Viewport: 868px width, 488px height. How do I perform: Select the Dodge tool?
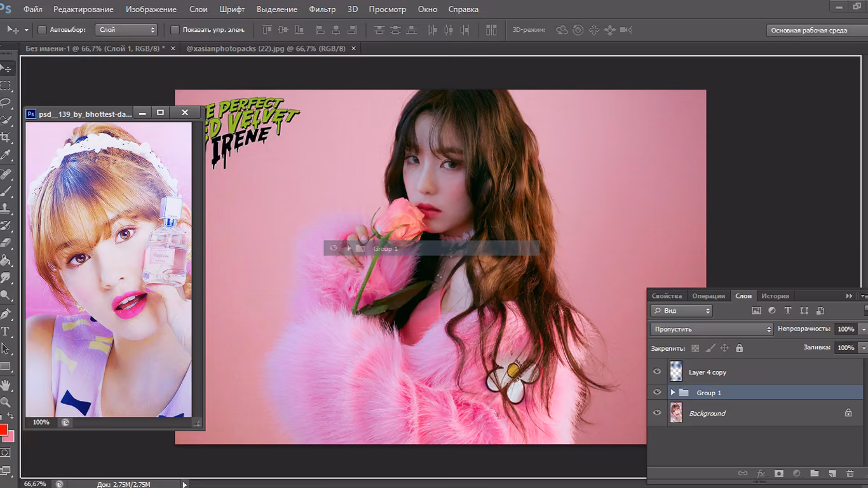coord(6,295)
